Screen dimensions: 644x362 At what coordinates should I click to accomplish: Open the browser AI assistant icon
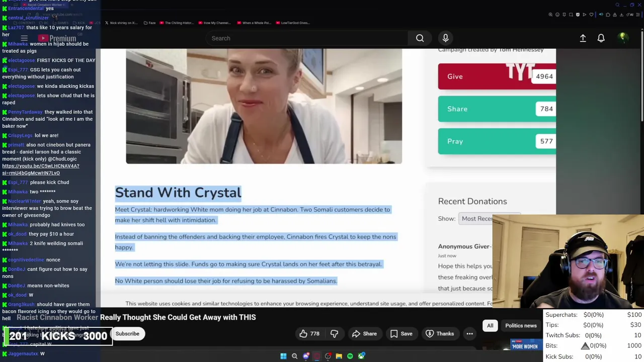(x=630, y=15)
